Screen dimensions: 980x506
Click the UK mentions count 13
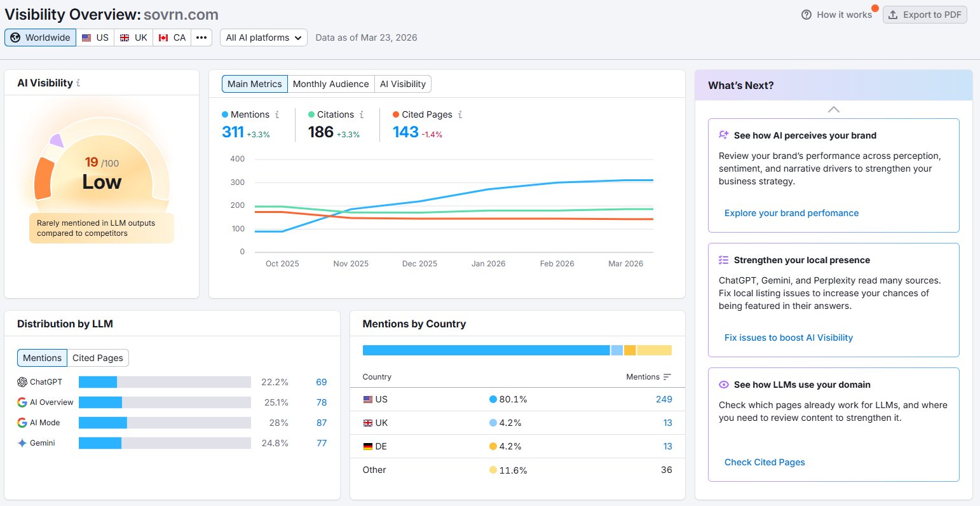pos(668,423)
